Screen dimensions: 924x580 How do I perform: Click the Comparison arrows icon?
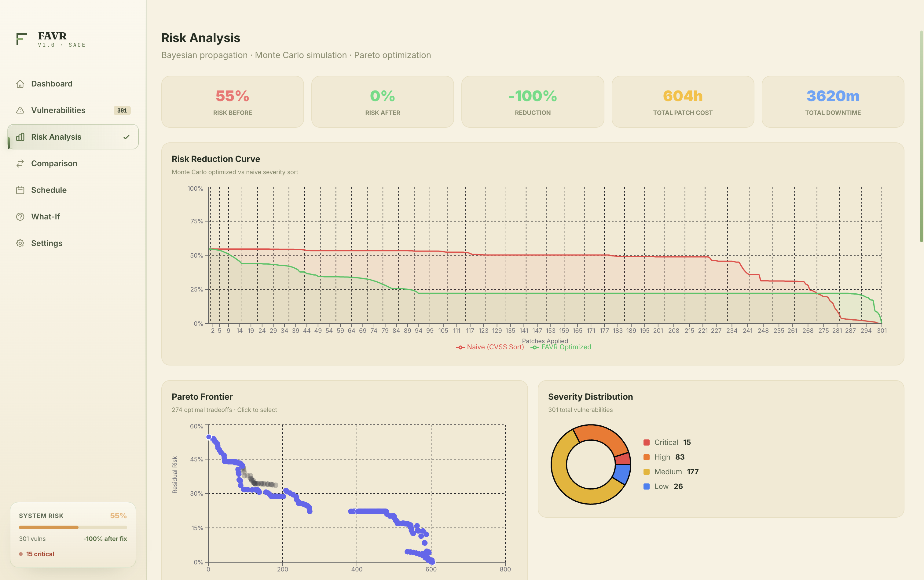tap(20, 163)
